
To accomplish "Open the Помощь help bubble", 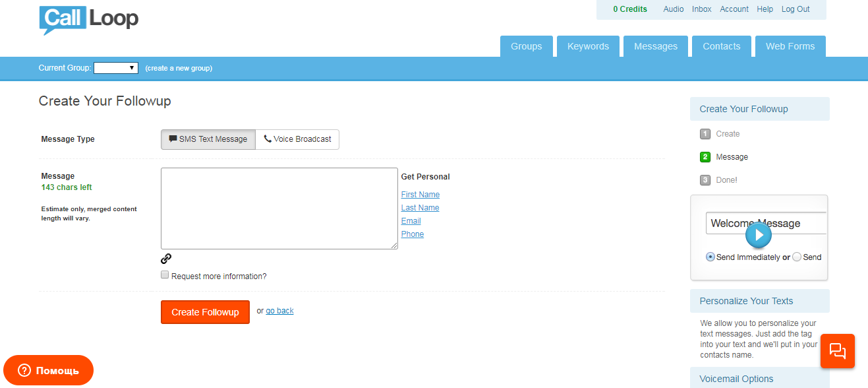I will coord(48,370).
